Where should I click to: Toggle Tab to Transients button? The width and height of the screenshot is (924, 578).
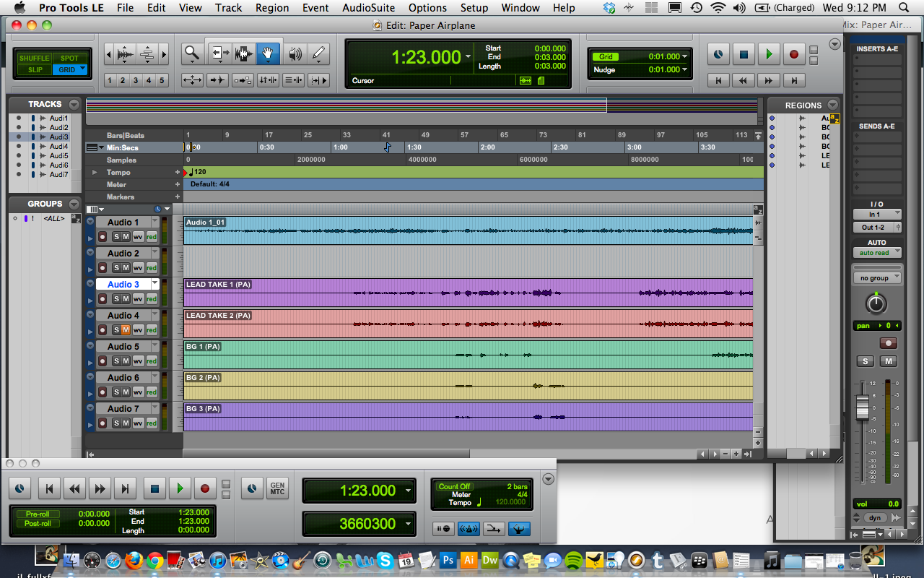click(x=217, y=80)
